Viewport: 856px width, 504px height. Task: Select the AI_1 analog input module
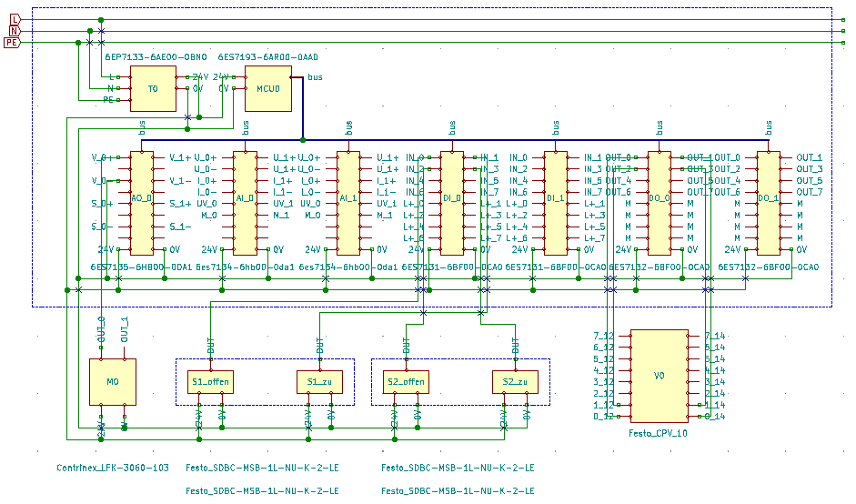pos(348,202)
